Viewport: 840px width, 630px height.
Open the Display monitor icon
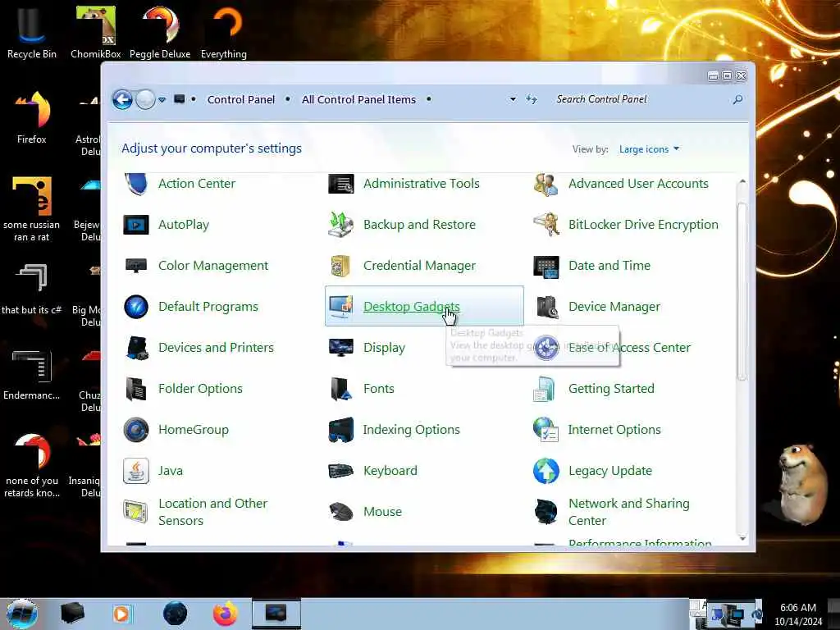pos(340,348)
